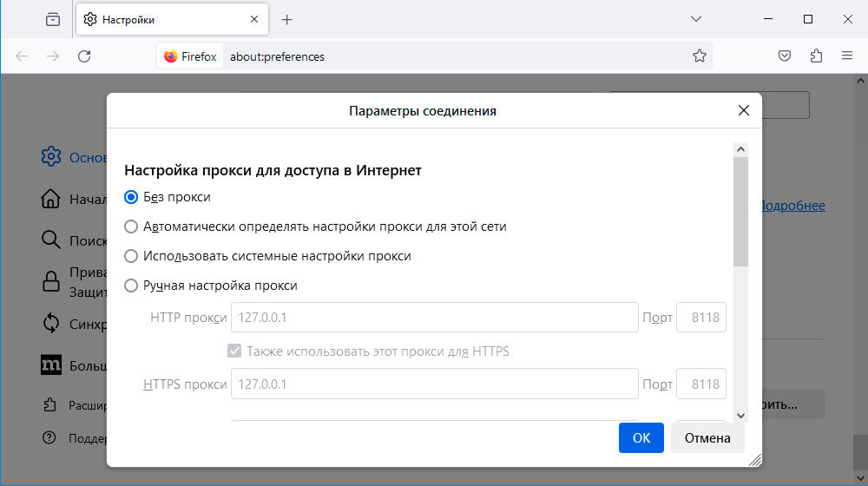
Task: Cancel with the Отмена button
Action: pos(707,438)
